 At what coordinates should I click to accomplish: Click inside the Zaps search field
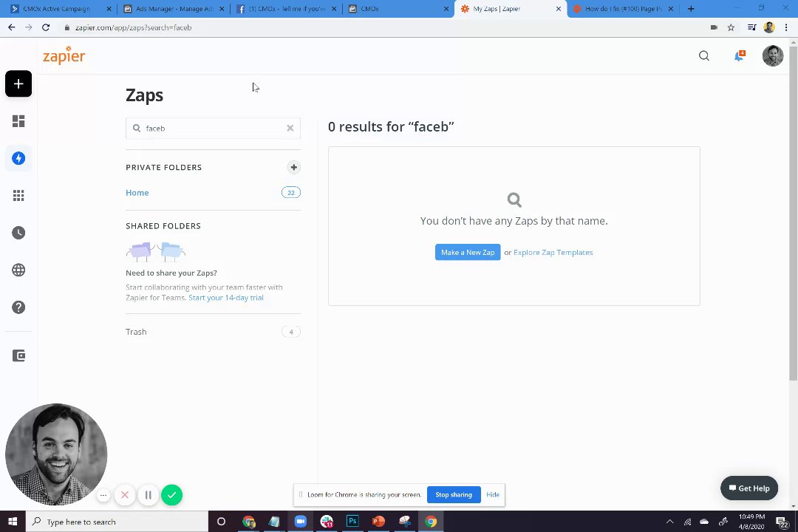click(213, 129)
